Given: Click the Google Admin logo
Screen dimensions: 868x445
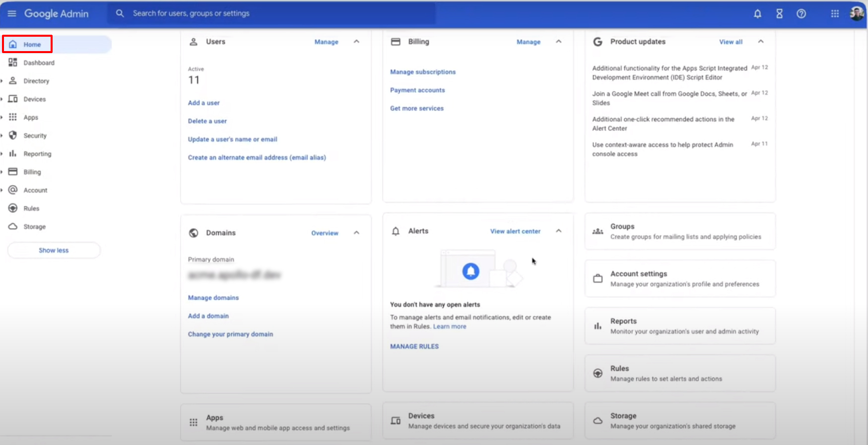Looking at the screenshot, I should (x=57, y=14).
